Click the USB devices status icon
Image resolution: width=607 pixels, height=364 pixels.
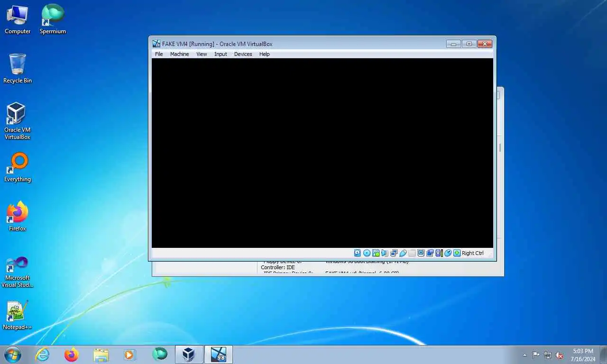click(x=403, y=253)
